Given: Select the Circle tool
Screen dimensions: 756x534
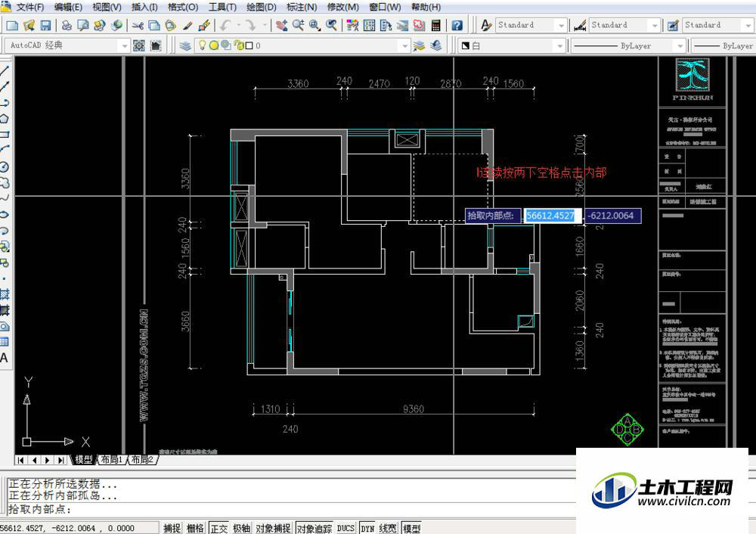Looking at the screenshot, I should click(x=5, y=167).
